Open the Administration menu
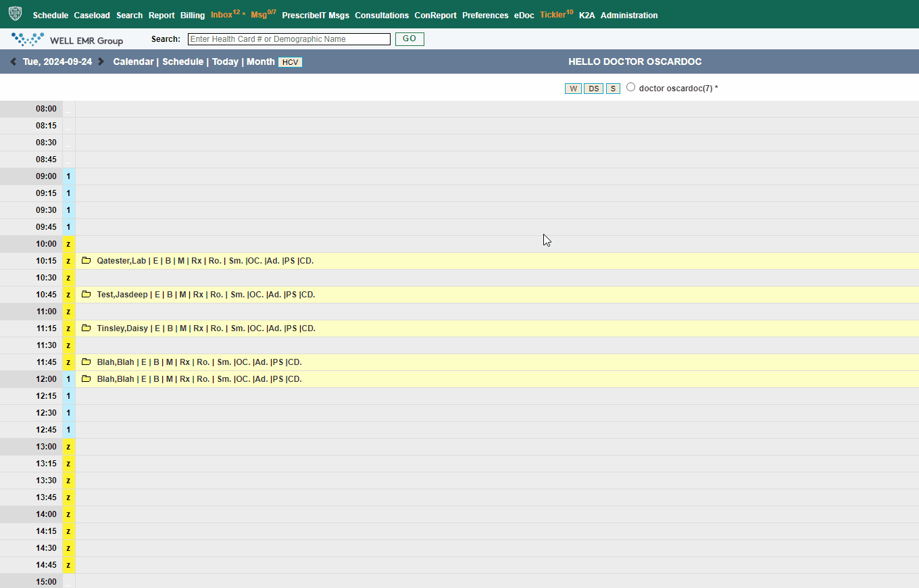Screen dimensions: 919x588 (628, 15)
